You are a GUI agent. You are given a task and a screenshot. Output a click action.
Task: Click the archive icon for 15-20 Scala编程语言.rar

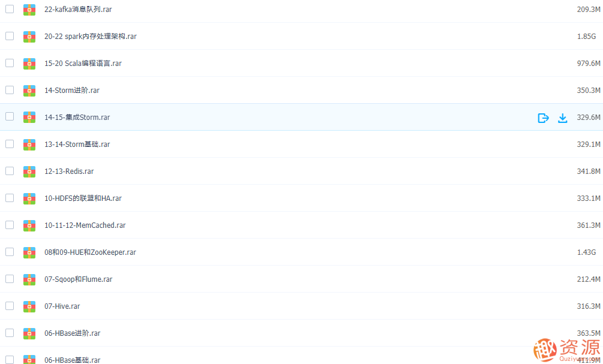pos(29,64)
